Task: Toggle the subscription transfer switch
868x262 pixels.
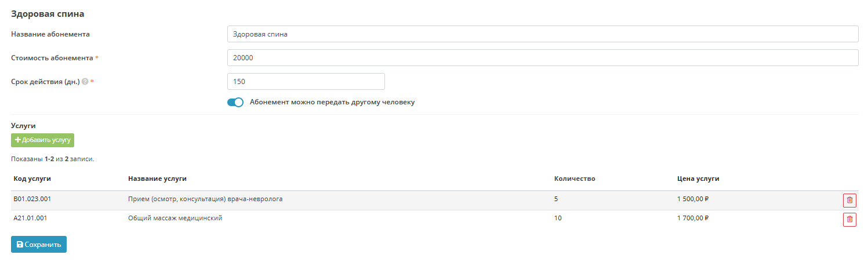Action: pyautogui.click(x=235, y=103)
